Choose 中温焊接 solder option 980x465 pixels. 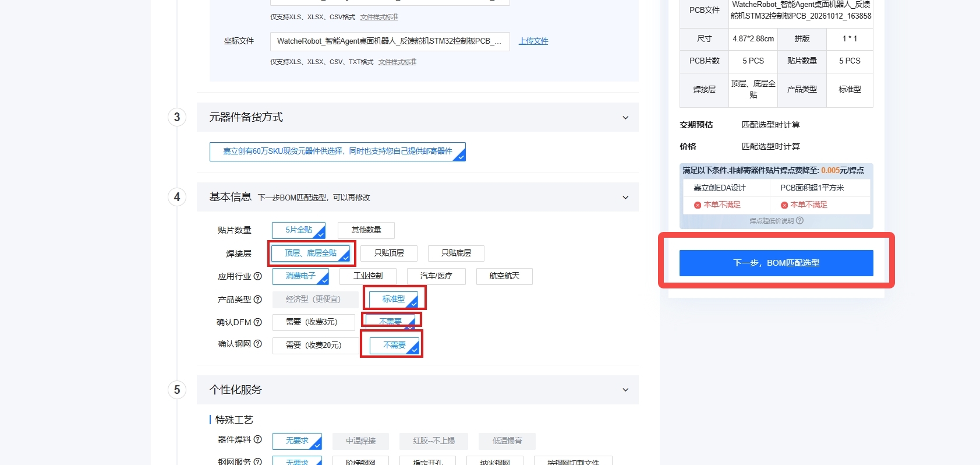coord(361,441)
